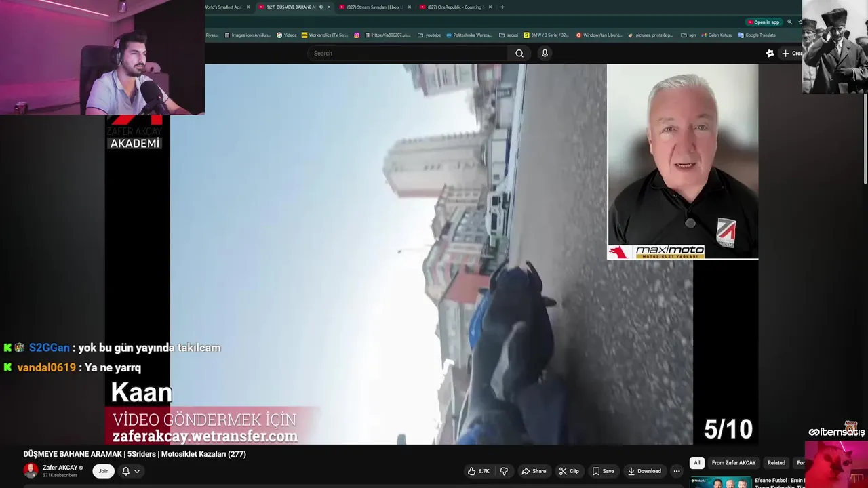Screen dimensions: 868x488
Task: Open the Gelen Kutusu Gmail bookmark
Action: [x=717, y=35]
